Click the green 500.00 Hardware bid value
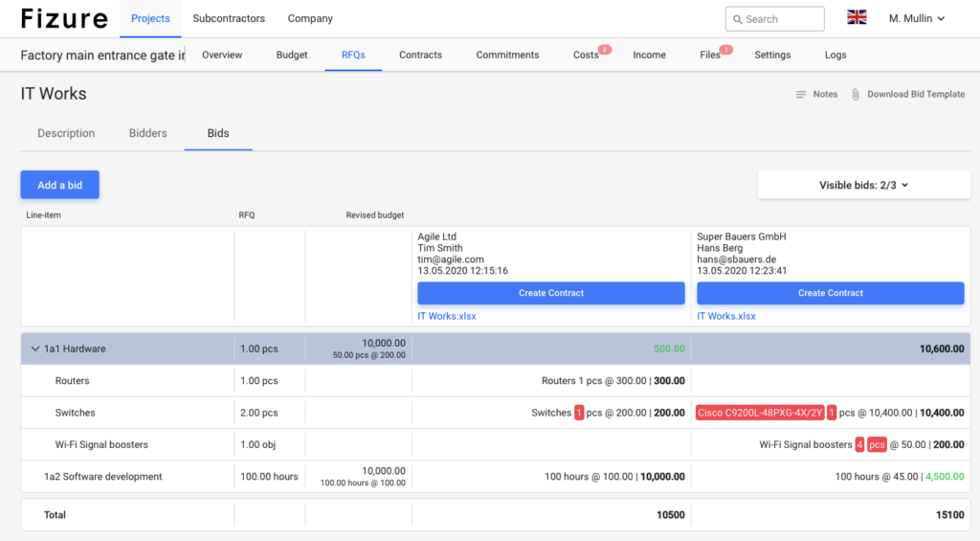Image resolution: width=980 pixels, height=541 pixels. coord(669,349)
